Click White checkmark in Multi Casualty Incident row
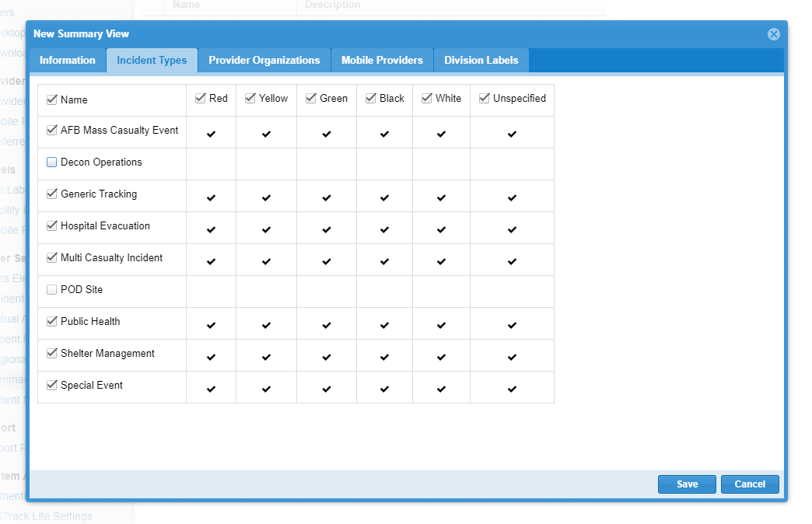Screen dimensions: 812x524 441,261
